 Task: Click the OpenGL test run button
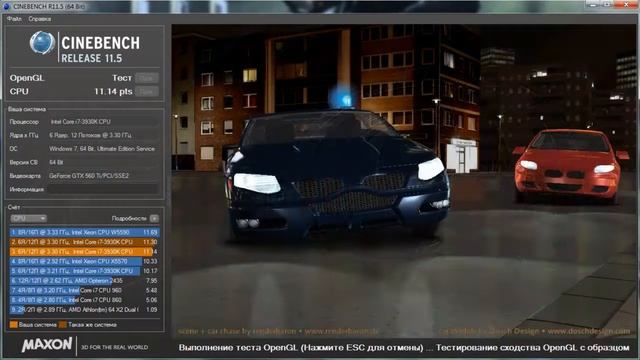pos(147,78)
